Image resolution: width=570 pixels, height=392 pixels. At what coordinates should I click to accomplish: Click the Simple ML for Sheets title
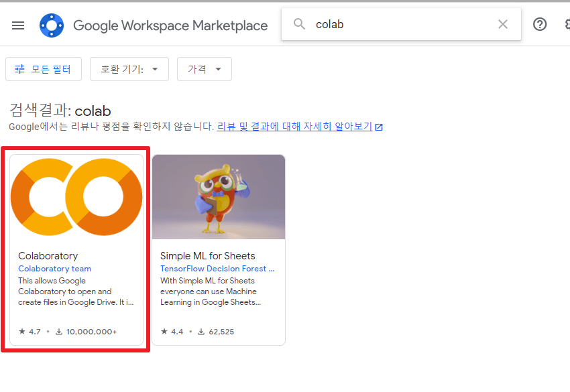pyautogui.click(x=208, y=256)
